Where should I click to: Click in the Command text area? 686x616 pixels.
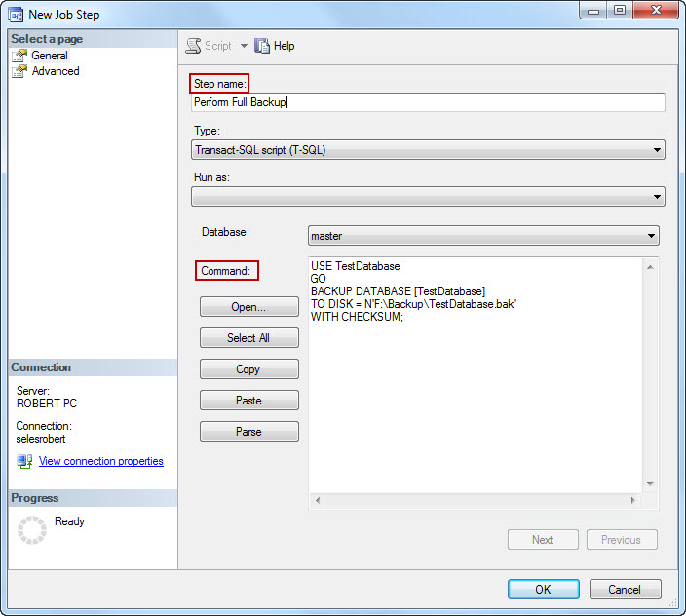tap(476, 390)
